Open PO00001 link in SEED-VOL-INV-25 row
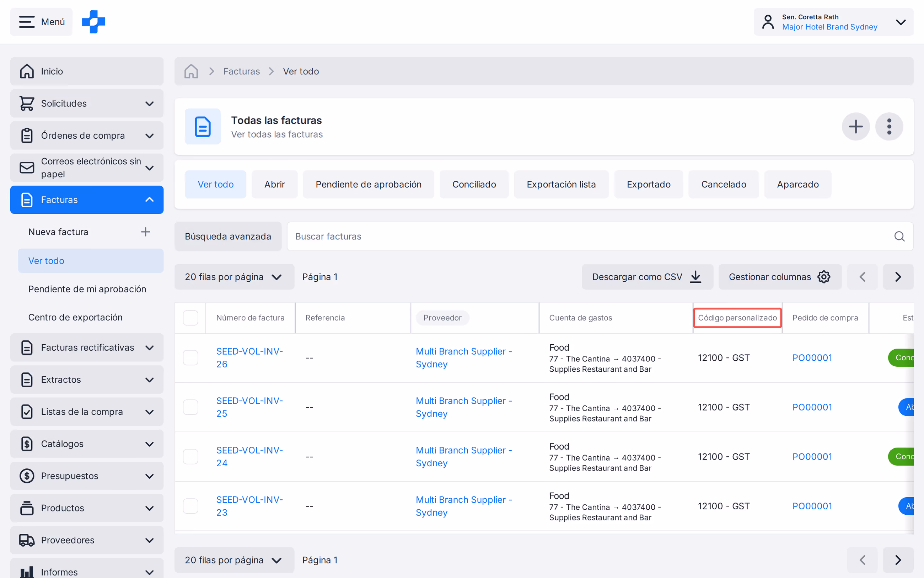Viewport: 924px width, 578px height. (812, 407)
